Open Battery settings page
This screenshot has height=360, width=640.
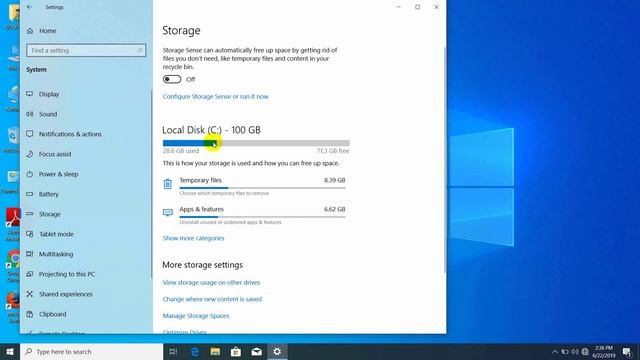point(49,194)
